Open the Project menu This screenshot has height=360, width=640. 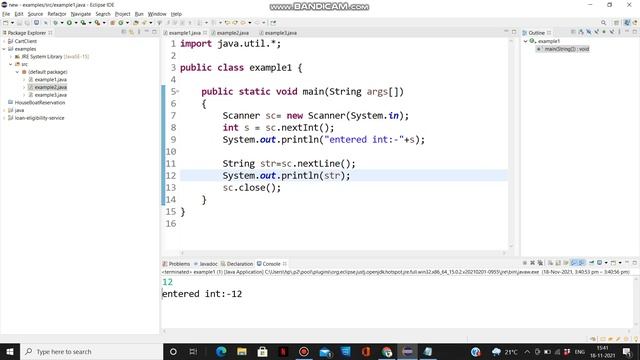tap(122, 14)
